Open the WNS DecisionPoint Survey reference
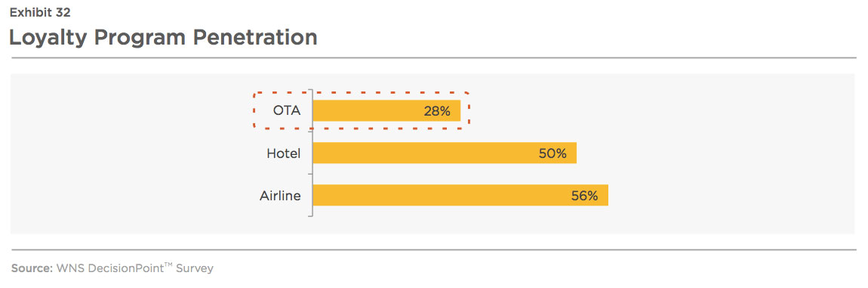Screen dimensions: 868x288 coord(134,268)
